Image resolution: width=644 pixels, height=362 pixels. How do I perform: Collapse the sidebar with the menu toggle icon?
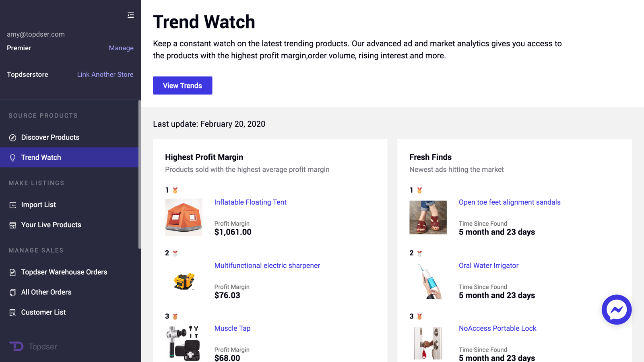[x=130, y=15]
